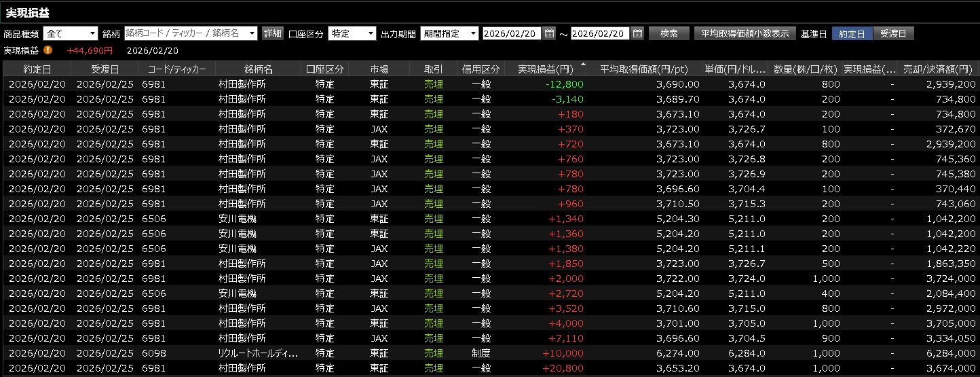
Task: Click the orange warning icon beside 実現損益
Action: pyautogui.click(x=48, y=50)
